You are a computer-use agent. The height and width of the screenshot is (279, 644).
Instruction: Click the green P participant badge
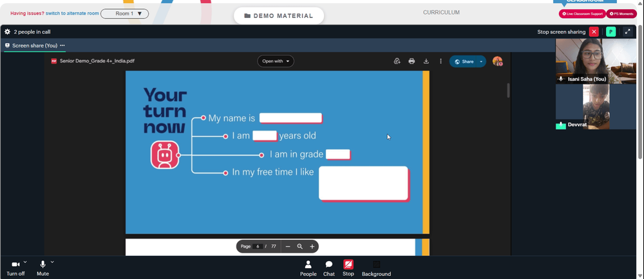click(611, 32)
